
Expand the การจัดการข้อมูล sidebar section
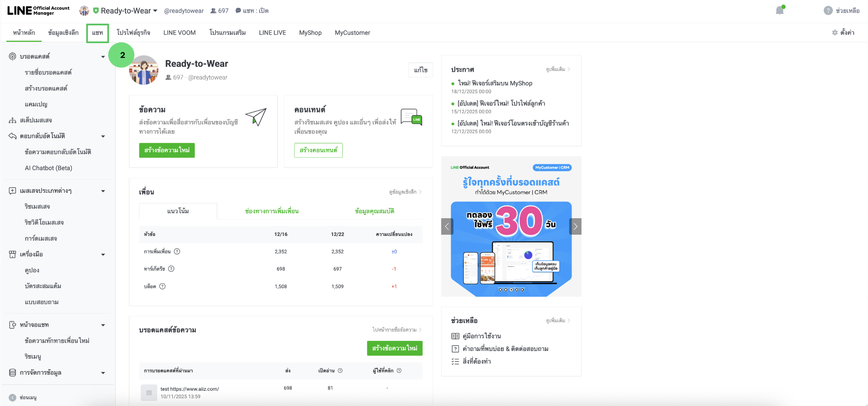pyautogui.click(x=103, y=373)
